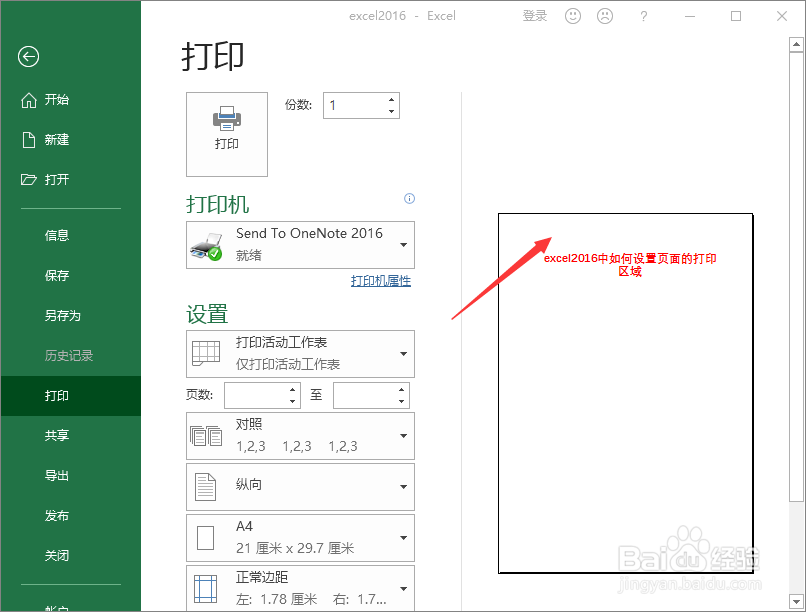The height and width of the screenshot is (612, 806).
Task: Select 导出 in the left sidebar
Action: (56, 475)
